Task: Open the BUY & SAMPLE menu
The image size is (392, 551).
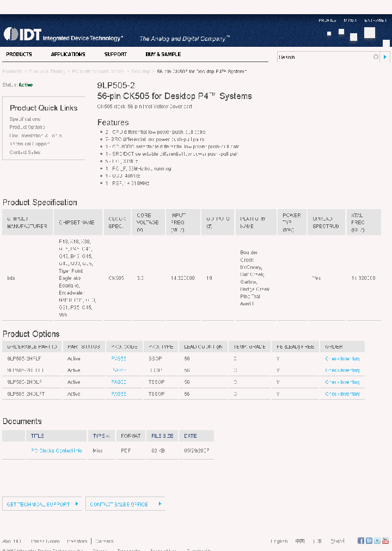Action: (163, 54)
